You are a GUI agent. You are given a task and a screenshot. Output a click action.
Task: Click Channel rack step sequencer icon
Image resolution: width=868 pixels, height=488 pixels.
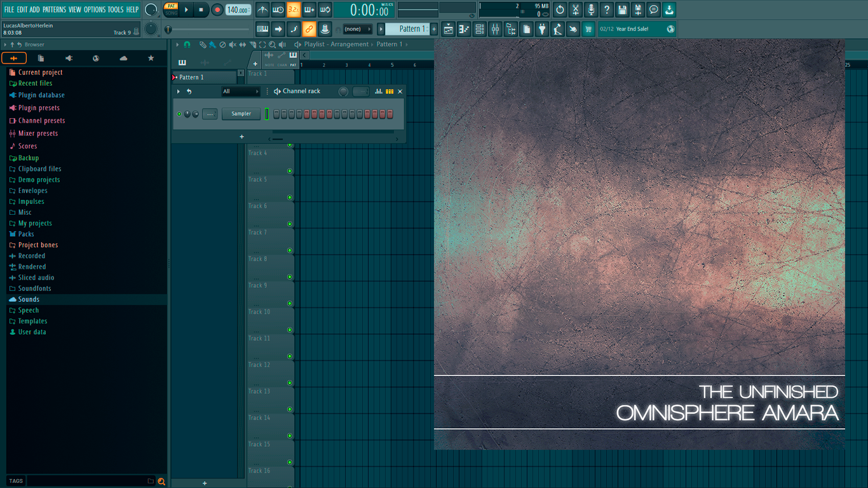[x=390, y=91]
